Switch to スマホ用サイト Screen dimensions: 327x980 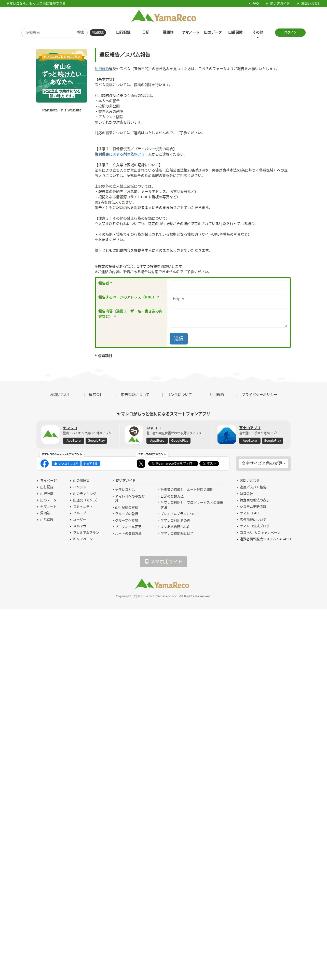163,561
